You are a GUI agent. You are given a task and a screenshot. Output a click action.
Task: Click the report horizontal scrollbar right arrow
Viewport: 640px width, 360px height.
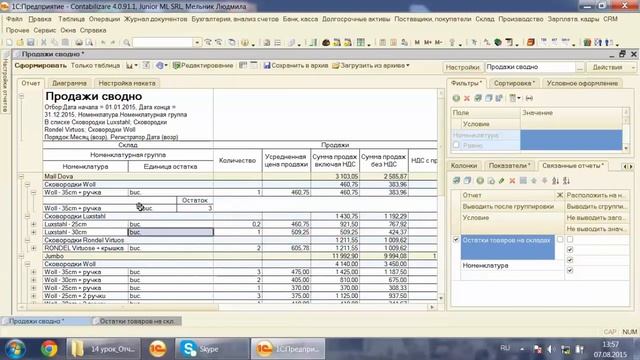[432, 307]
